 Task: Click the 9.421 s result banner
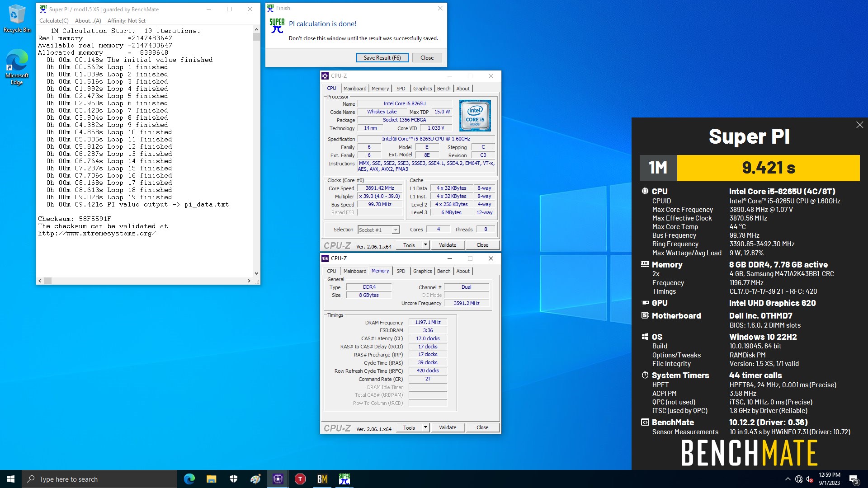click(x=768, y=168)
